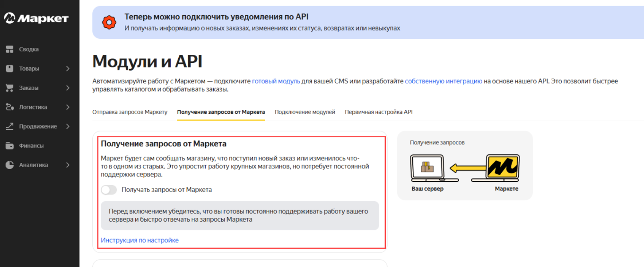
Task: Open the собственную интеграцию link
Action: click(x=444, y=81)
